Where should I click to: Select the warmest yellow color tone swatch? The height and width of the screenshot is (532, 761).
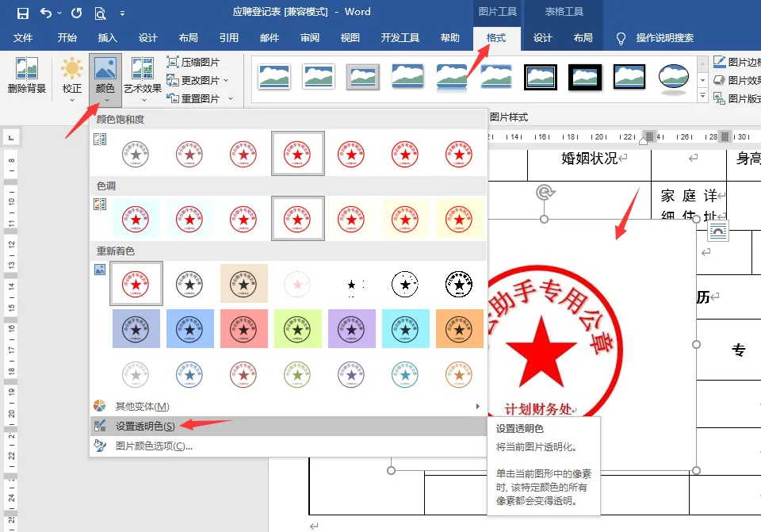pyautogui.click(x=459, y=219)
